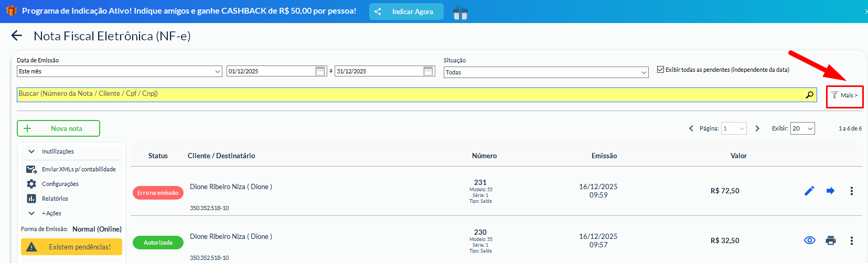Change the Exibir items-per-page dropdown
The image size is (868, 263).
click(x=802, y=128)
